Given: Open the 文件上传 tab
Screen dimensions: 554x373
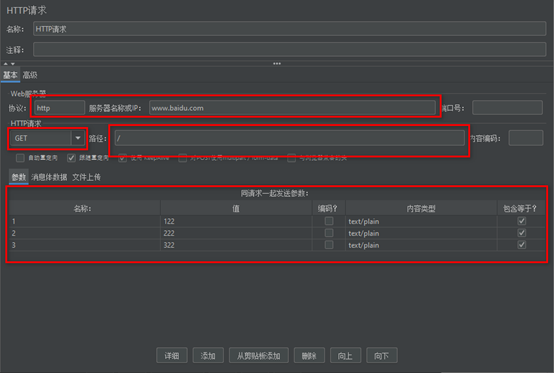Looking at the screenshot, I should pos(87,177).
